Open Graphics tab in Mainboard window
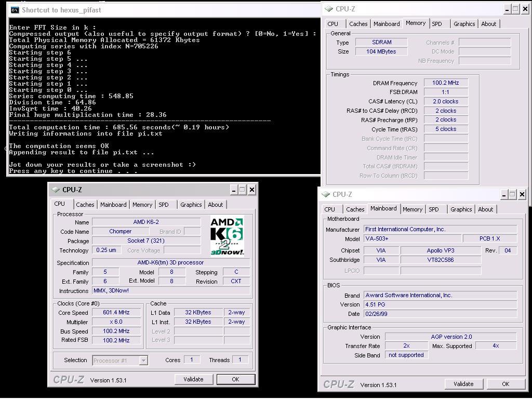532x399 pixels. (x=461, y=209)
